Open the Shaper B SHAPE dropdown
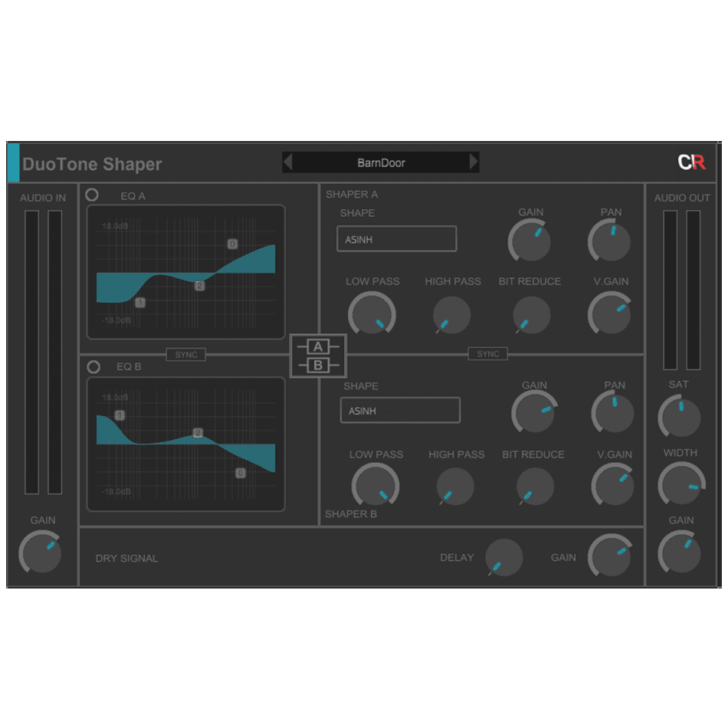Image resolution: width=728 pixels, height=728 pixels. (400, 411)
